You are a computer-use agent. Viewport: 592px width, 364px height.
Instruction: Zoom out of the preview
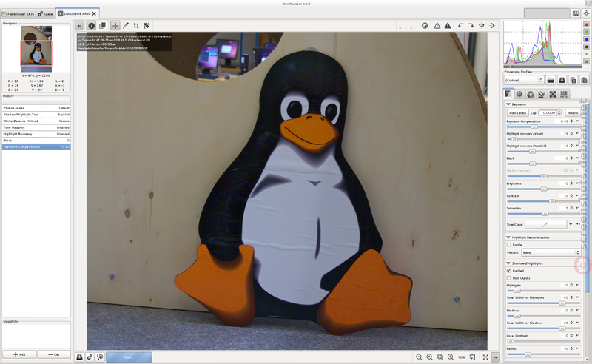click(419, 357)
